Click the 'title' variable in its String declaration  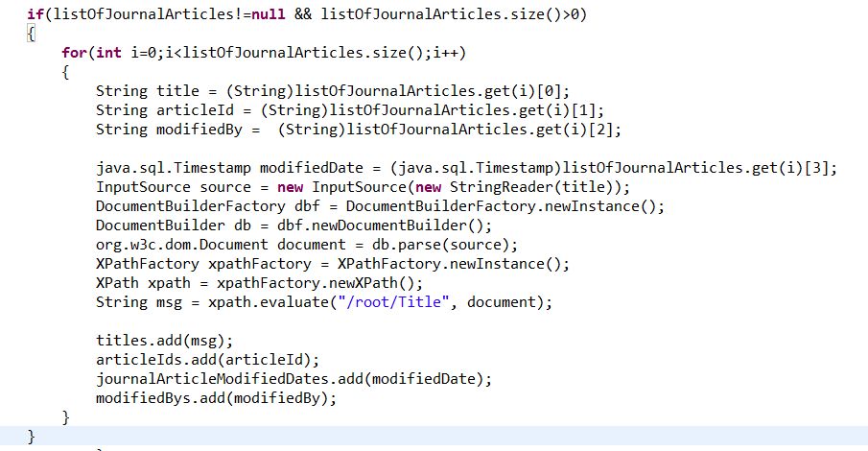178,91
